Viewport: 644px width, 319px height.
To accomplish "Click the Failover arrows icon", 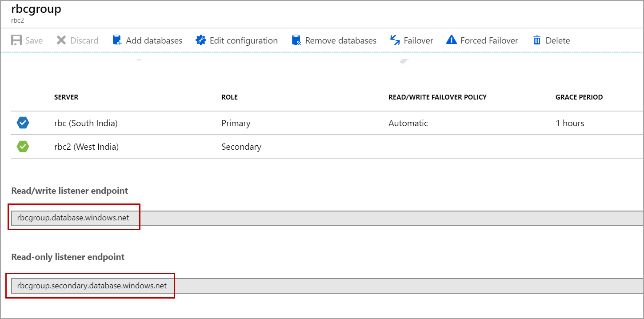I will click(x=395, y=40).
